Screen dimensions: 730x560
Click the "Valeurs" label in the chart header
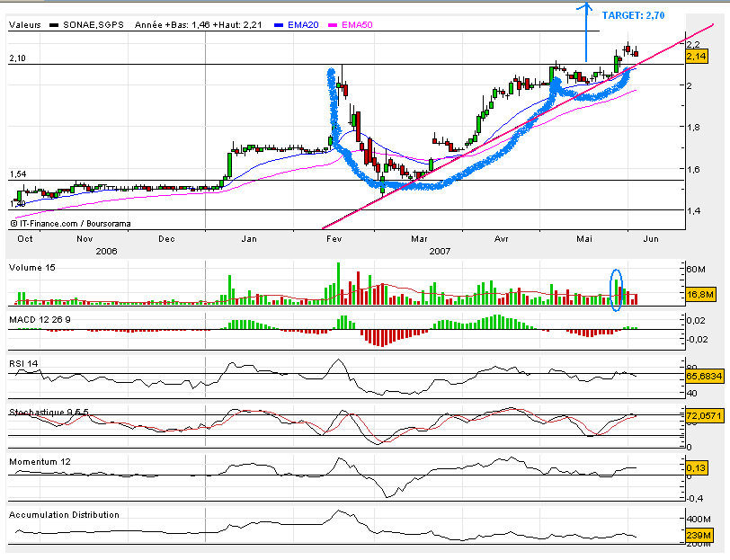coord(24,25)
